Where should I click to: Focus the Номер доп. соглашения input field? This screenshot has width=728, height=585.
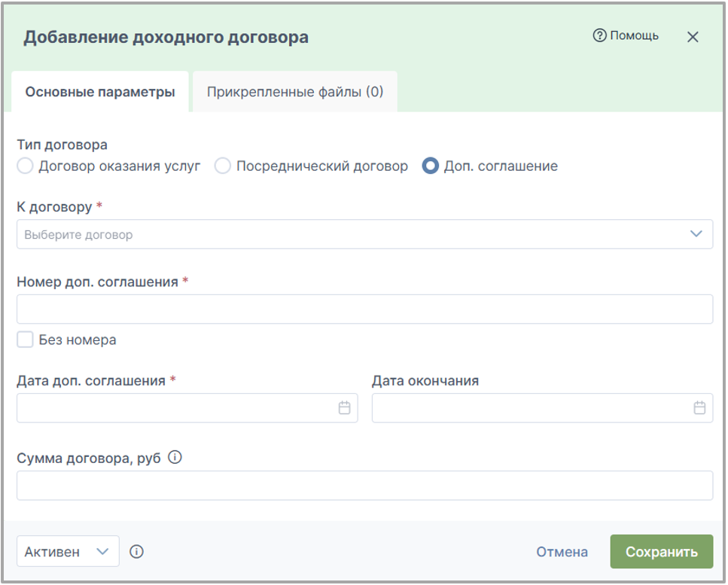click(364, 309)
